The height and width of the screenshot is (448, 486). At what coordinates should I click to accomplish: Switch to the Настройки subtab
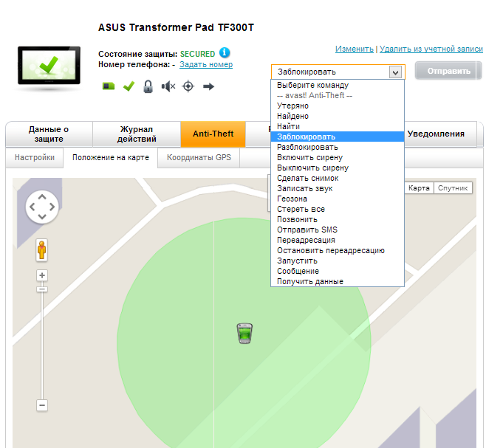click(x=35, y=157)
